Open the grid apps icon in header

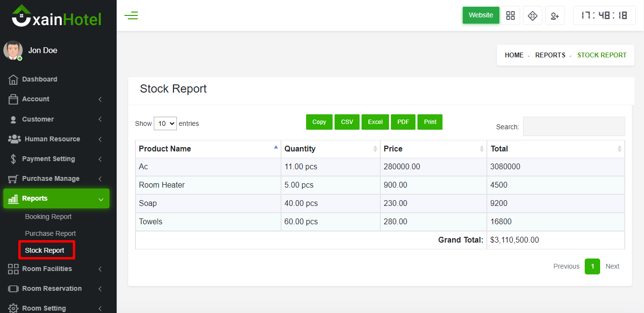(510, 15)
